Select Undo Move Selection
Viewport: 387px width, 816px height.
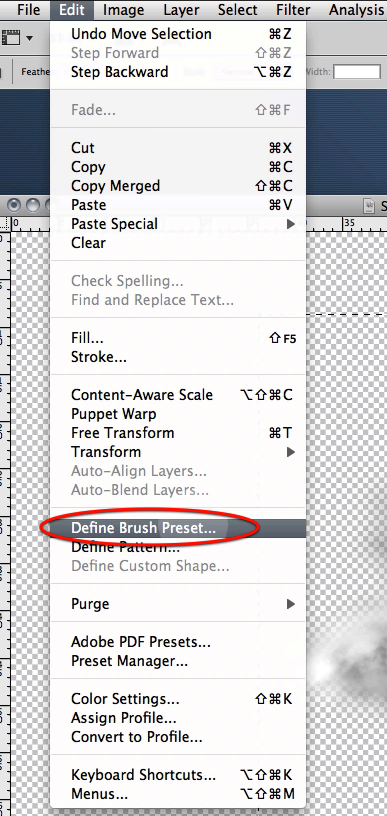[x=178, y=34]
